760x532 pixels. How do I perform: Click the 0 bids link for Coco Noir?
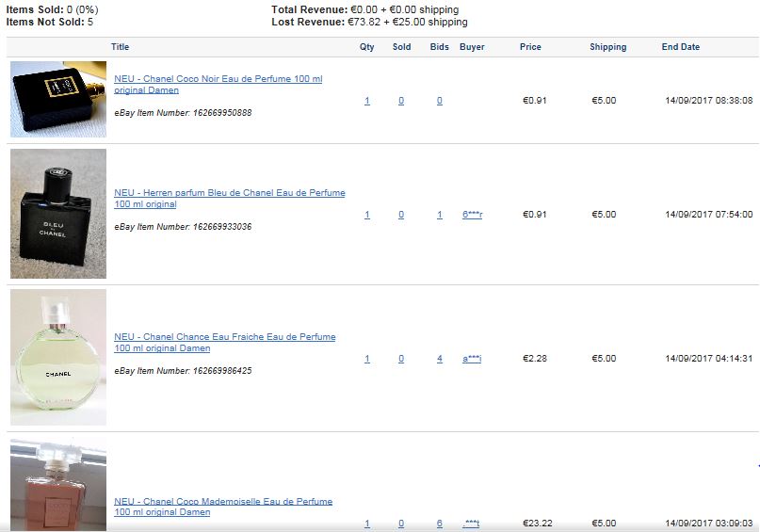point(440,101)
